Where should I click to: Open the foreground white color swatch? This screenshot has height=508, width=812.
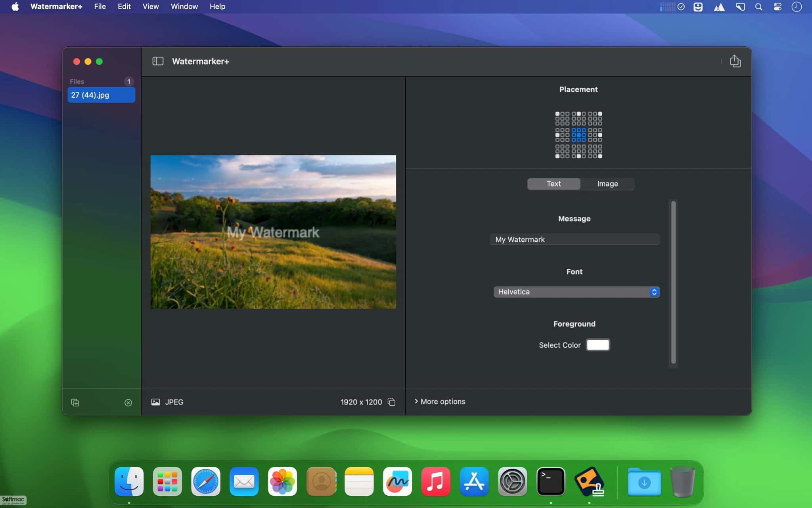pyautogui.click(x=598, y=345)
